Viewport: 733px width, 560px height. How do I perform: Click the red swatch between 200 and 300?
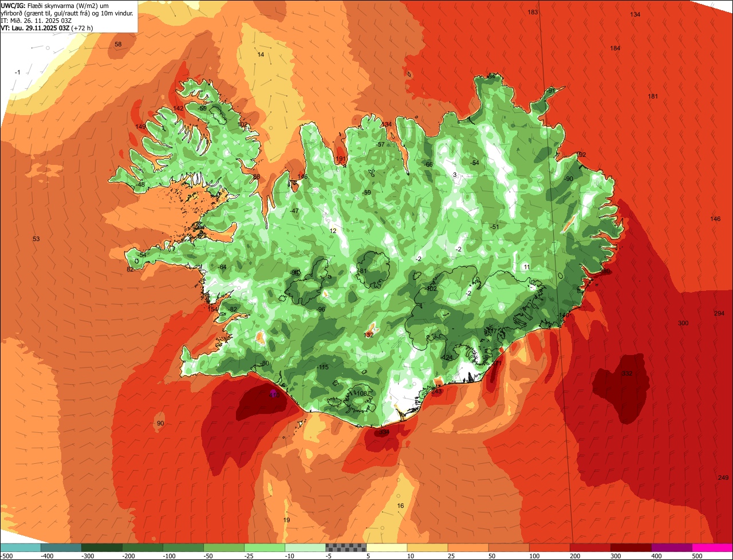[589, 547]
